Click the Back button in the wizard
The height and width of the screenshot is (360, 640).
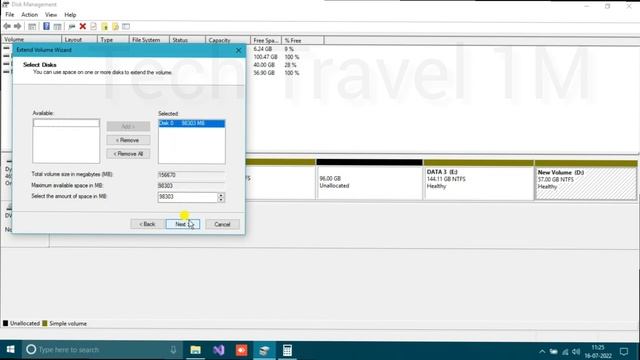(x=147, y=224)
